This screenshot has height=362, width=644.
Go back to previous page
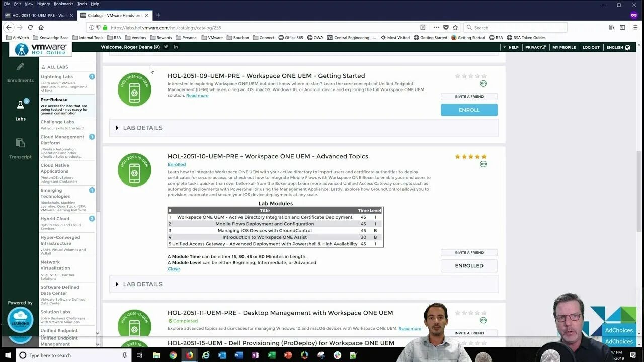pyautogui.click(x=9, y=28)
